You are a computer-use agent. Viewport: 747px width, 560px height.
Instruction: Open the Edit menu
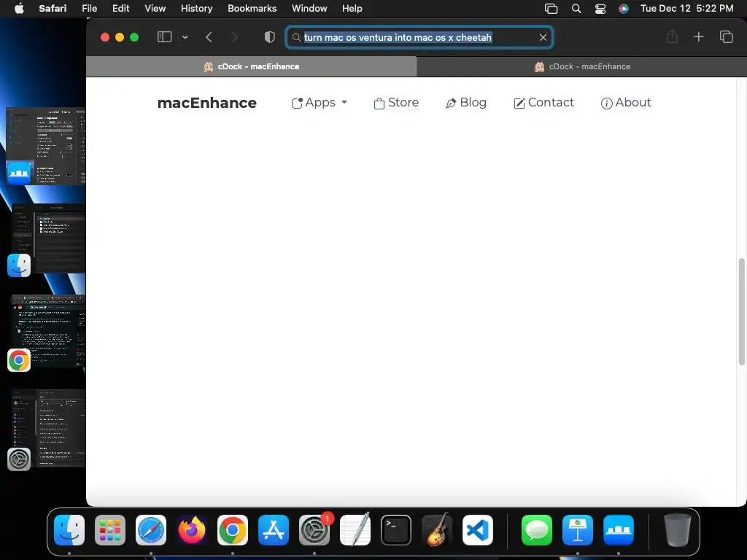point(120,9)
